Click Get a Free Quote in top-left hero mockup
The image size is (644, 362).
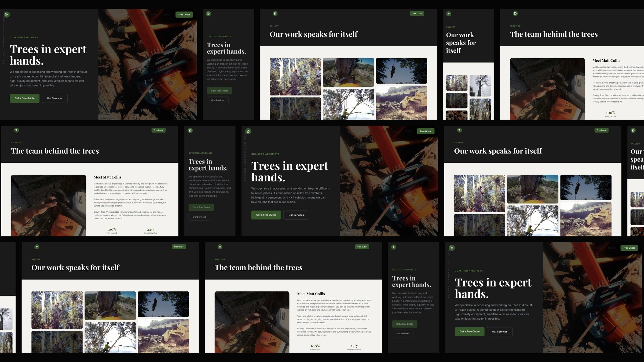pos(25,98)
